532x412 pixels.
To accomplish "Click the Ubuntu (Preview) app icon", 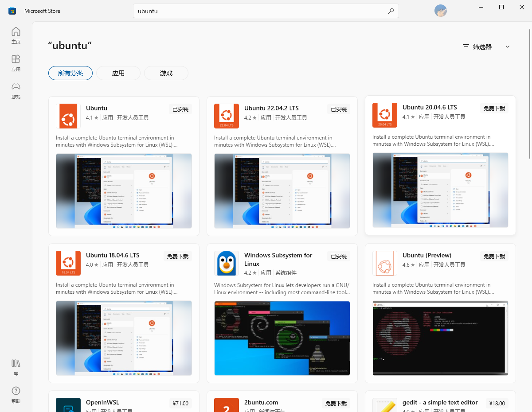I will [x=384, y=263].
